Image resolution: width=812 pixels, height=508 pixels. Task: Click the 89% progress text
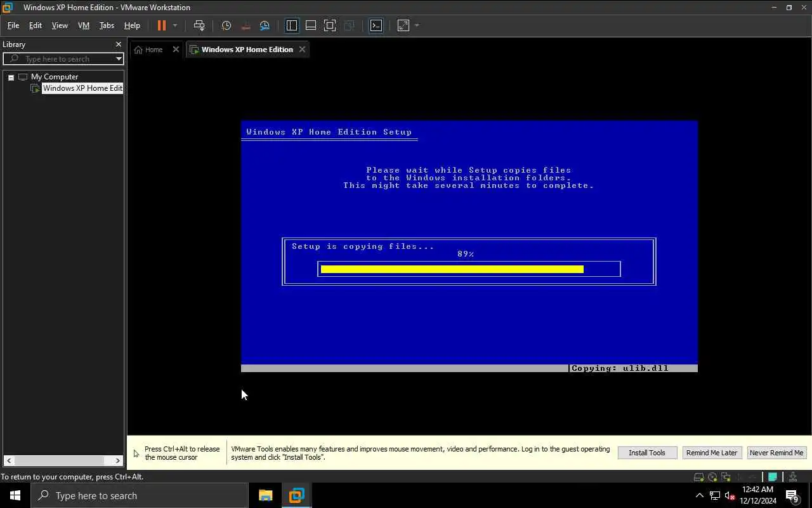(x=466, y=254)
